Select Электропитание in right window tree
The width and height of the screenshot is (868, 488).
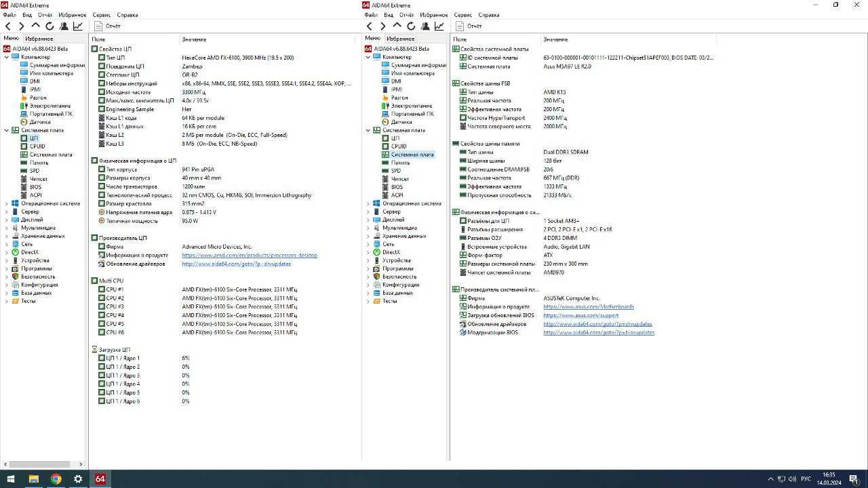tap(411, 106)
